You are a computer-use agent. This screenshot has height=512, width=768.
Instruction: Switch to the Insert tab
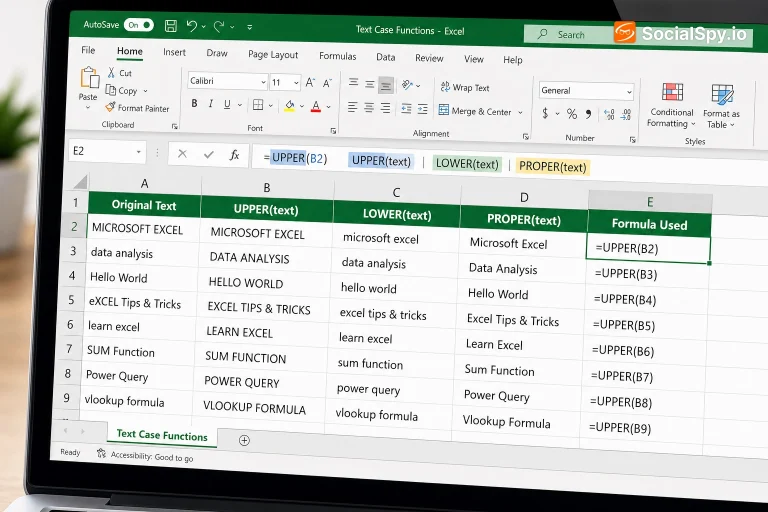tap(174, 52)
